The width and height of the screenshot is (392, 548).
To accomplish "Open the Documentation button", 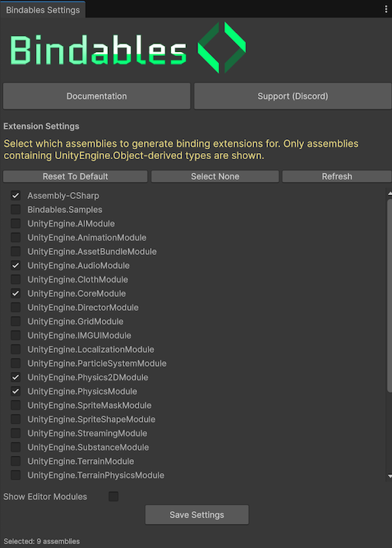I will click(x=96, y=96).
